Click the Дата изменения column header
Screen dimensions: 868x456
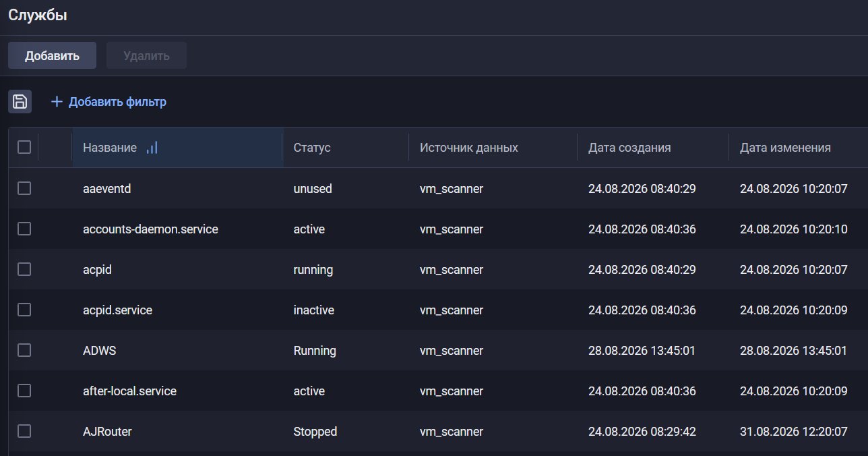[785, 148]
